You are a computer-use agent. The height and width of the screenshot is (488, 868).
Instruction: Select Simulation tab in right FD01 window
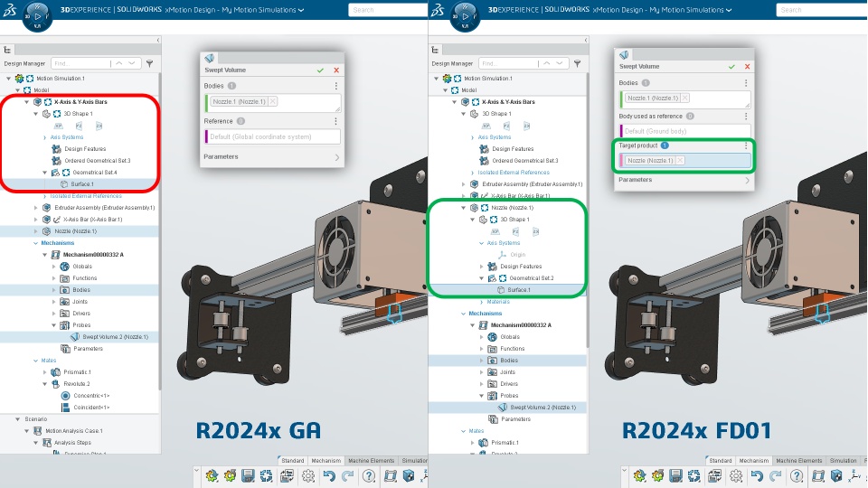tap(843, 460)
